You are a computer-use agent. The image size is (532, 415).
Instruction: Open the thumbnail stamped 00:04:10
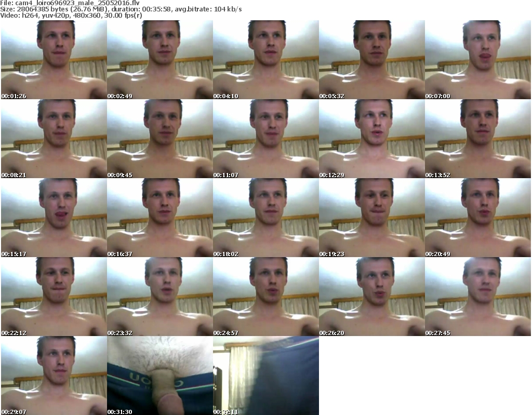266,60
